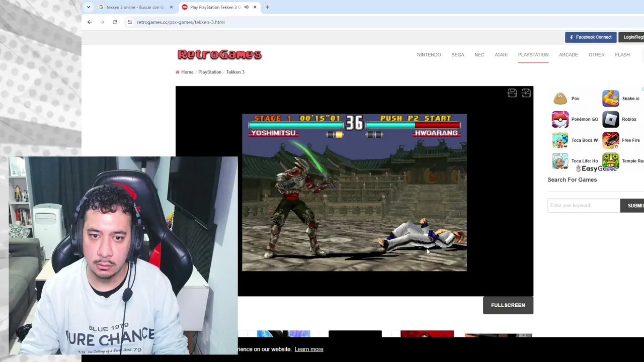Open the NINTENDO menu

[x=429, y=55]
